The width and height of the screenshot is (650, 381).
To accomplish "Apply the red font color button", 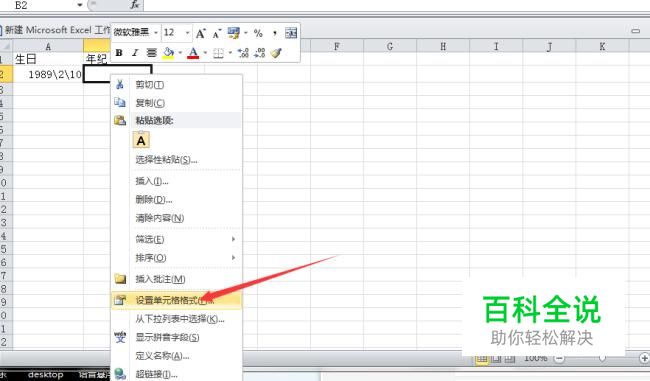I will pyautogui.click(x=193, y=53).
